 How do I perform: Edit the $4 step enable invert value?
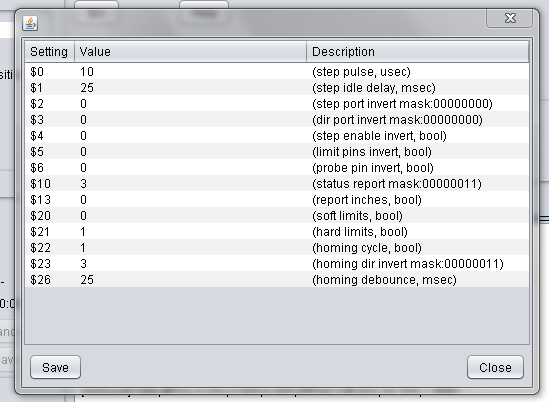pos(190,136)
